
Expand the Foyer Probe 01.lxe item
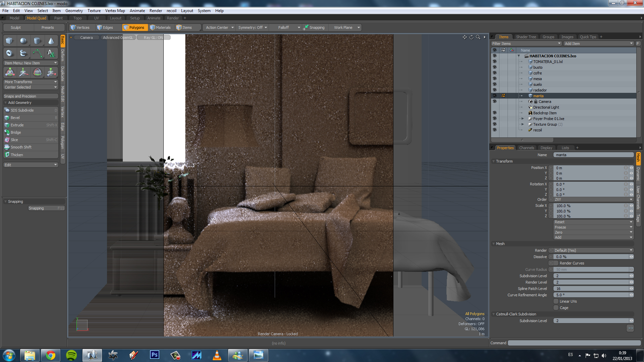click(x=522, y=119)
